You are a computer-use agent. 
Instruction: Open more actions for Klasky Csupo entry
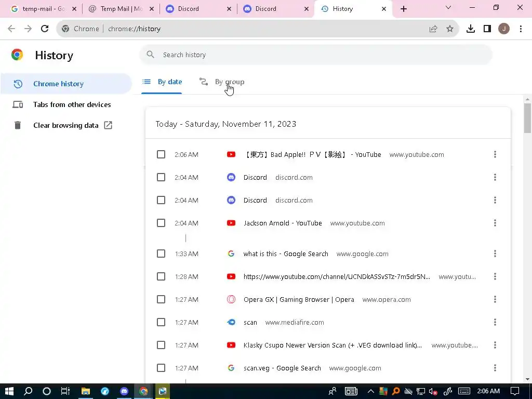495,345
